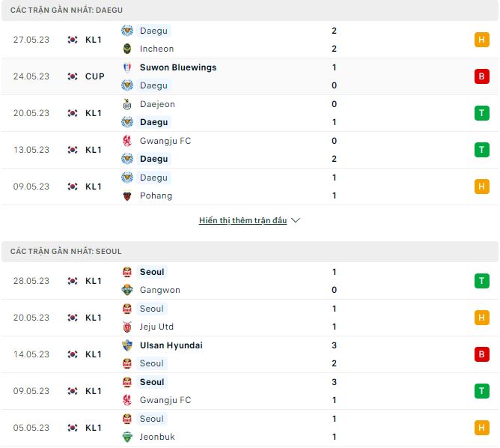
Task: Click the orange H badge for Daegu vs Incheon
Action: tap(481, 40)
